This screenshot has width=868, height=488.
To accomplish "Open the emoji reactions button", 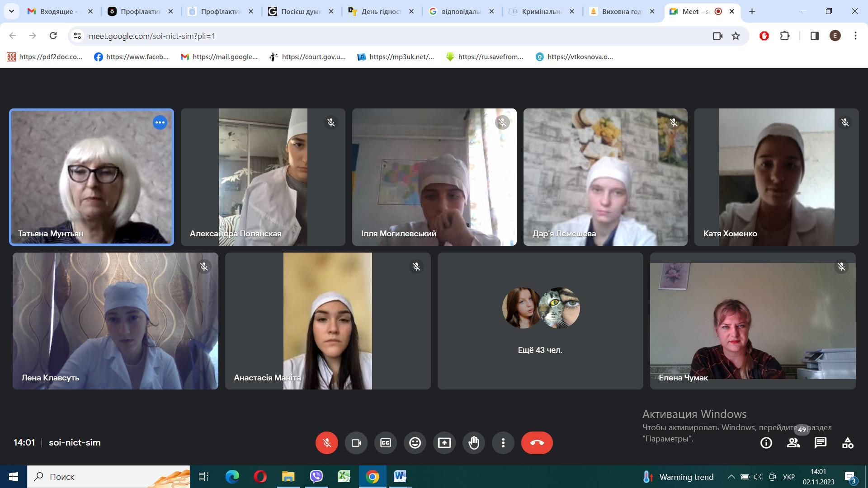I will pyautogui.click(x=415, y=443).
